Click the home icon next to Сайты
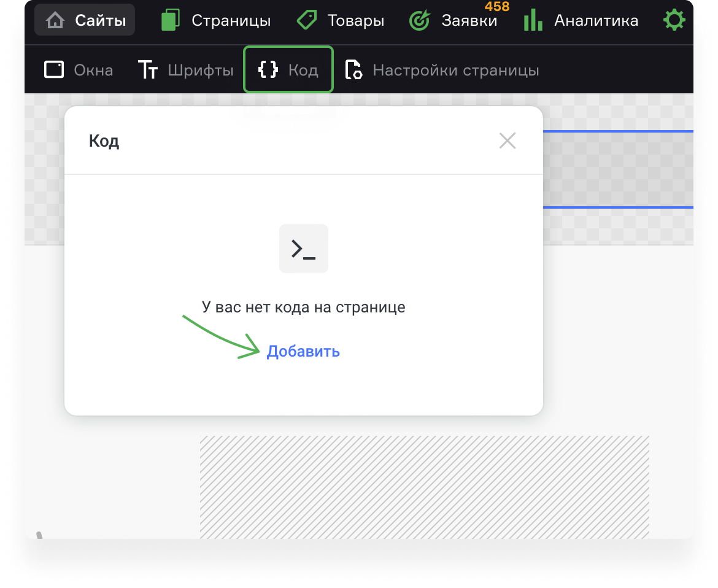The width and height of the screenshot is (718, 588). tap(55, 19)
